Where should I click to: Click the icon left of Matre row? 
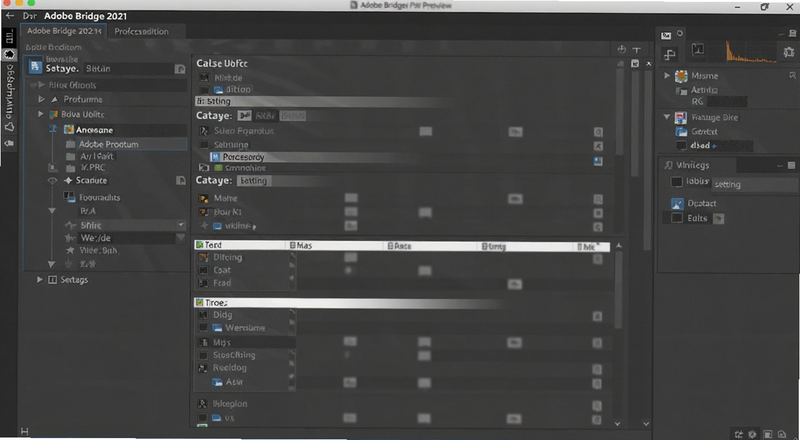click(204, 198)
